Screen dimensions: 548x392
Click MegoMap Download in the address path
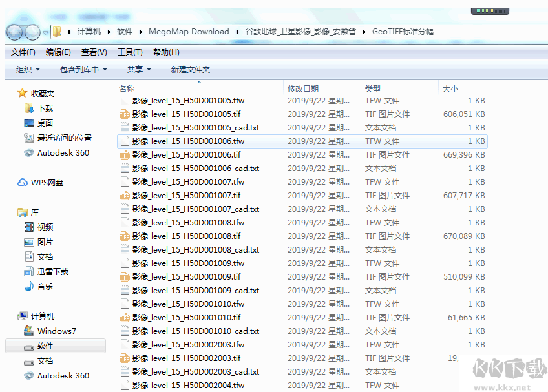[x=189, y=32]
